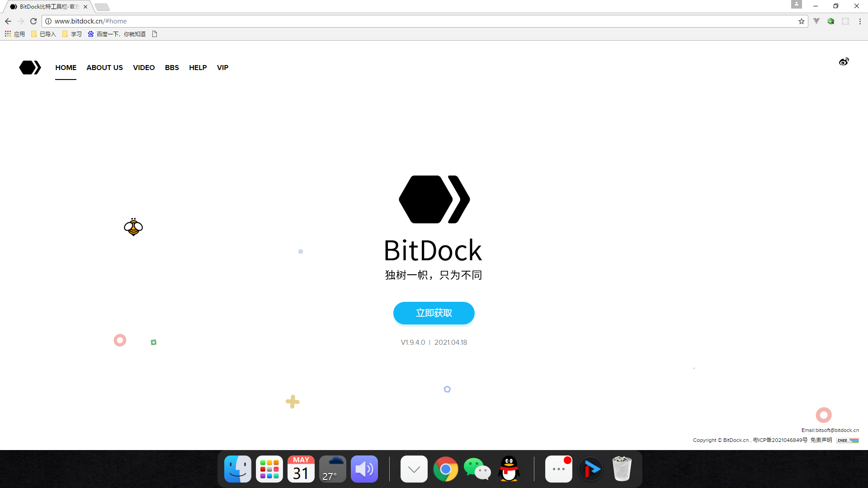Select the BitDock browser tab

click(x=49, y=7)
